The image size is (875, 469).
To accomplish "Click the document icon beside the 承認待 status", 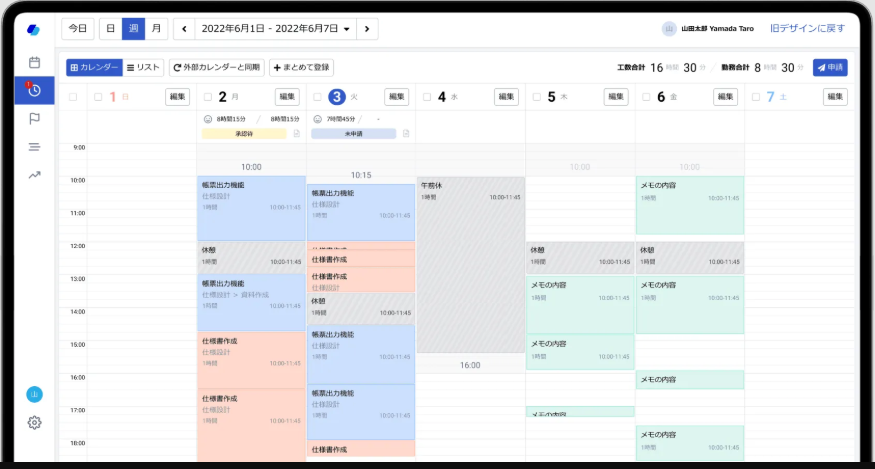I will pyautogui.click(x=296, y=133).
